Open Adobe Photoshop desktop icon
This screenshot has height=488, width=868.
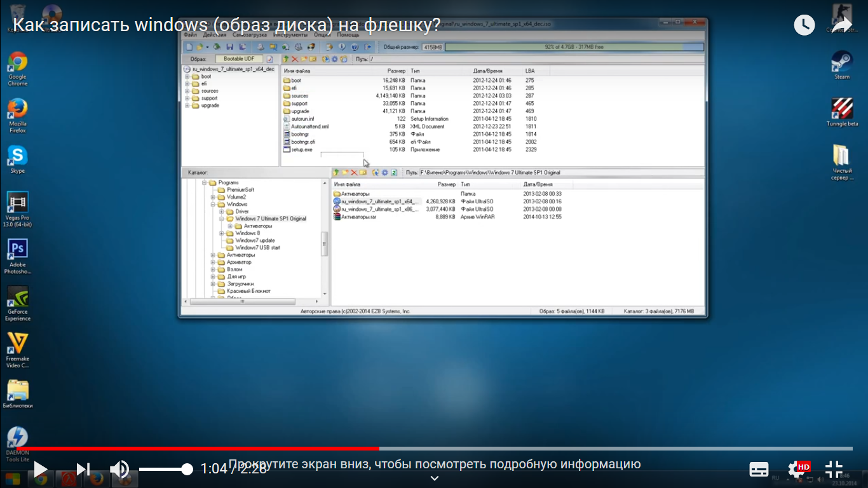click(18, 257)
